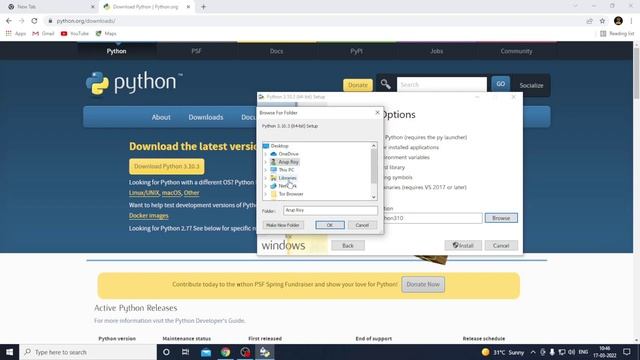The height and width of the screenshot is (360, 640).
Task: Close the Browse For Folder dialog
Action: [377, 112]
